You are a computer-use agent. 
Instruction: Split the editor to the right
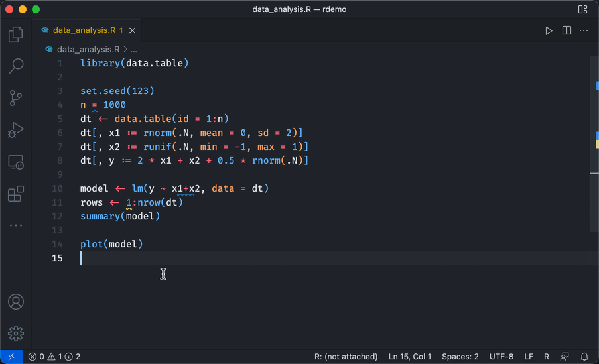566,30
